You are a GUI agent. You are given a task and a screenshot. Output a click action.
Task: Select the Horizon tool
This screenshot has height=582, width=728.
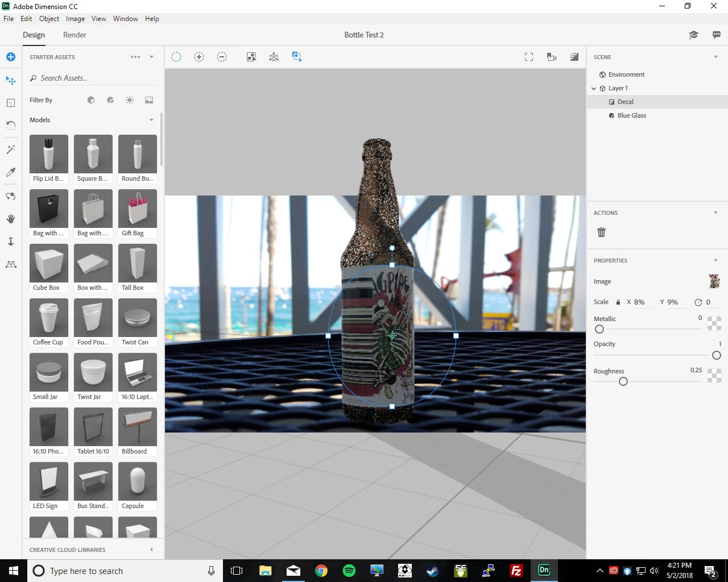(x=10, y=264)
